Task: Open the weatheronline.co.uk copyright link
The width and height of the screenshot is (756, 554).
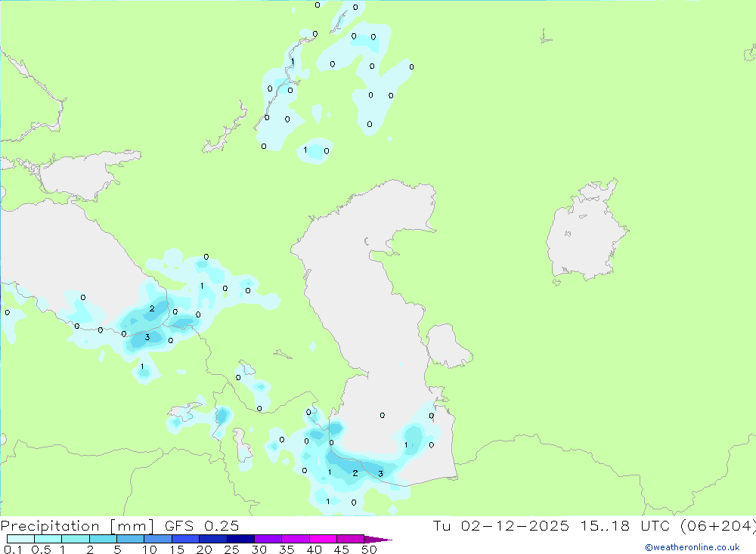Action: 692,547
